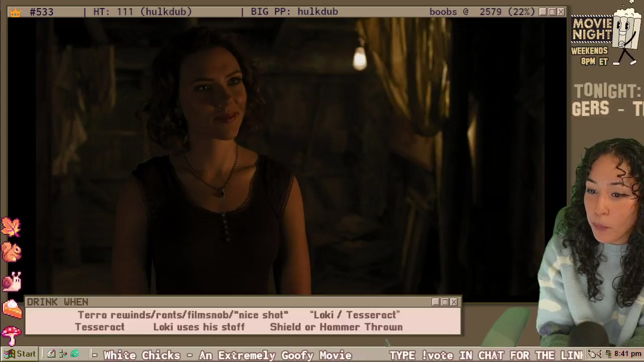Close the main movie window
The image size is (644, 362).
click(561, 12)
